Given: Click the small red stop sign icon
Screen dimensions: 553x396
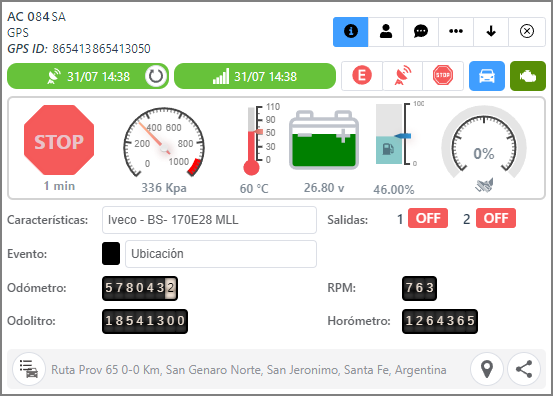Looking at the screenshot, I should point(443,75).
